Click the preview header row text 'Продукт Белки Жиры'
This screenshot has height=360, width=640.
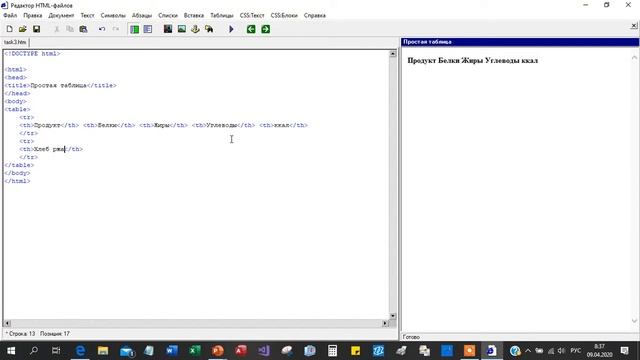tap(445, 60)
